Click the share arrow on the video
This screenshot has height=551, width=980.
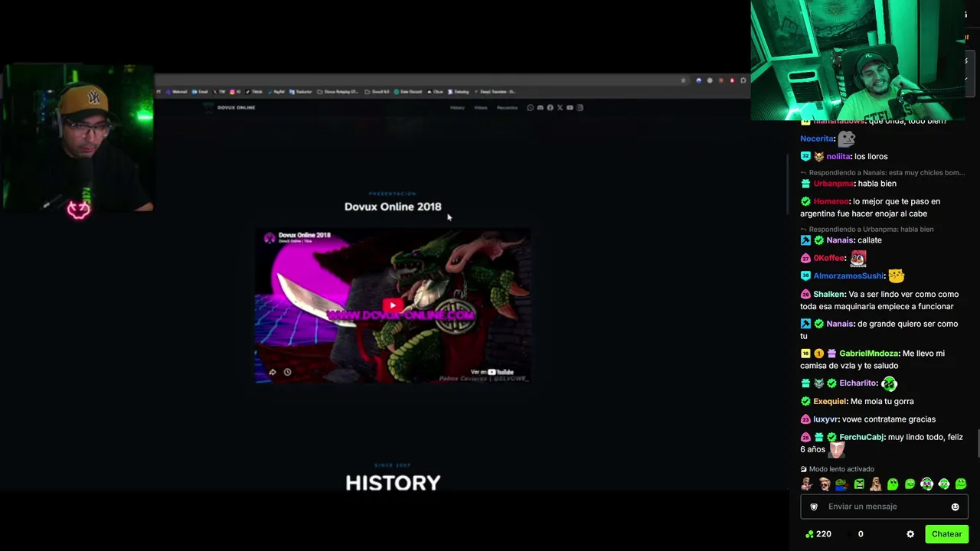[272, 372]
